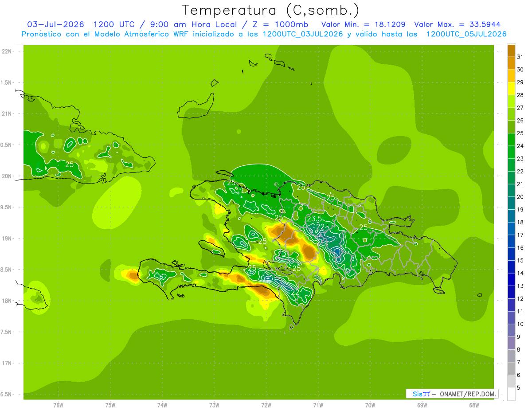Click the yellow legend swatch between 28 and 29
The width and height of the screenshot is (532, 411).
(x=511, y=89)
